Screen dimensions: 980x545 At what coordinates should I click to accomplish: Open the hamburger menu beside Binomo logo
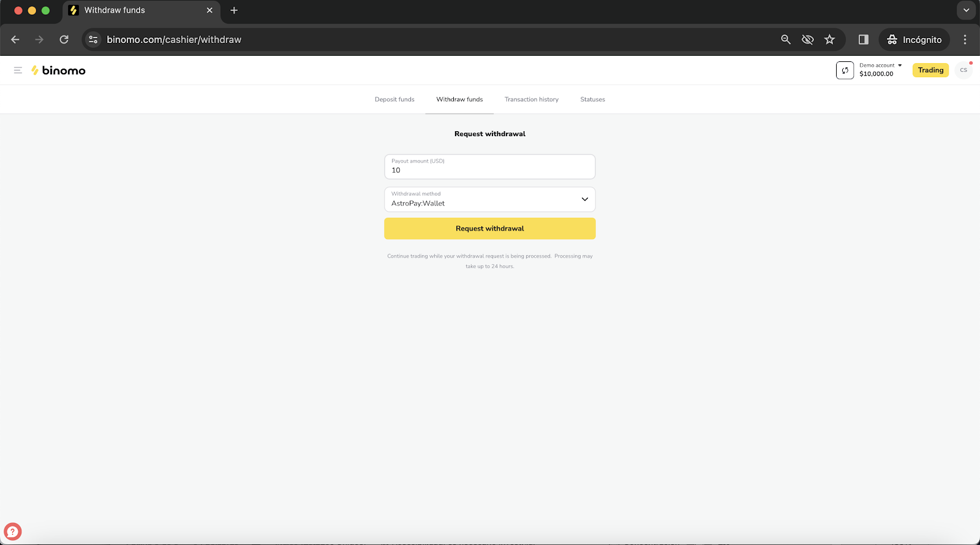[x=18, y=71]
